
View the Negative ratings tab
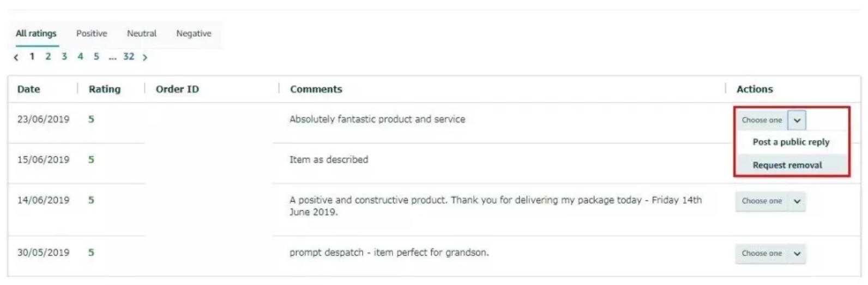pyautogui.click(x=194, y=34)
